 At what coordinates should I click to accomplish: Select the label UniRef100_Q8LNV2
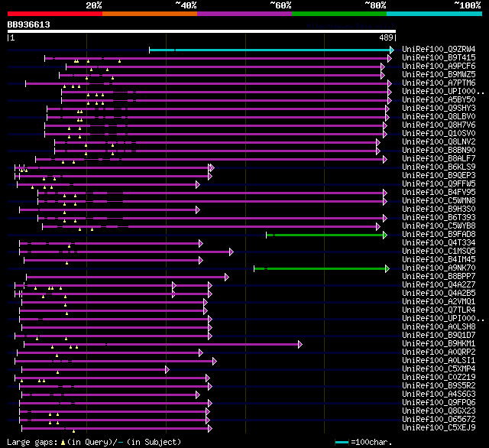tap(439, 141)
